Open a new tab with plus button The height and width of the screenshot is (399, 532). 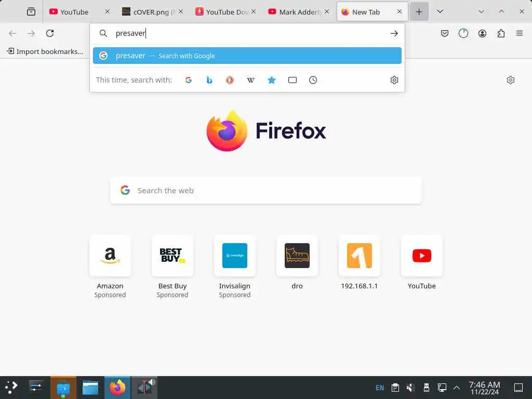pos(419,12)
